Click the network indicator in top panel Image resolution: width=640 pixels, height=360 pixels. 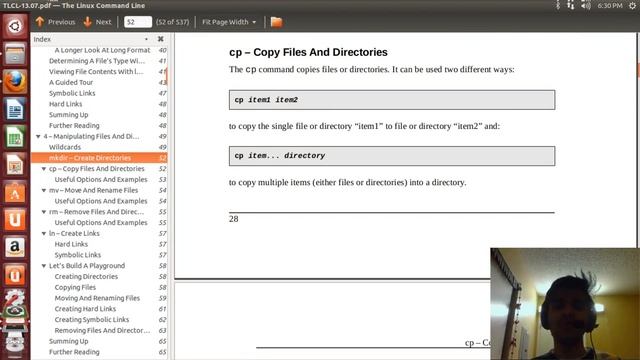click(x=571, y=5)
